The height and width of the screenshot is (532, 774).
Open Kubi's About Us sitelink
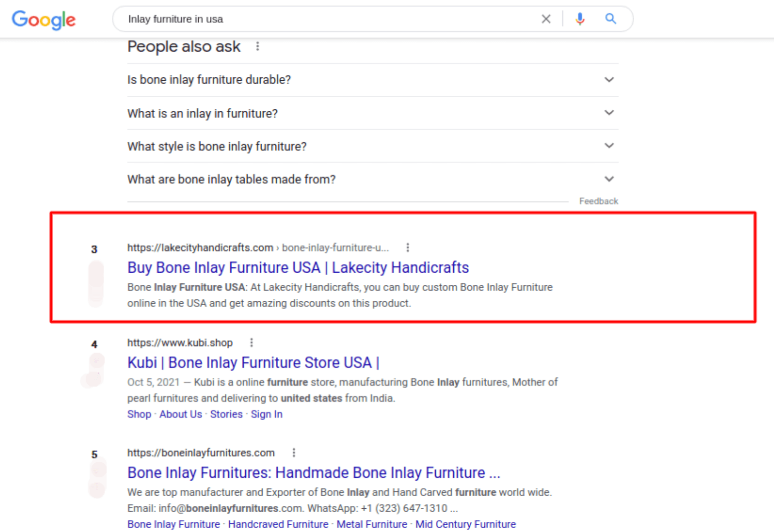180,414
